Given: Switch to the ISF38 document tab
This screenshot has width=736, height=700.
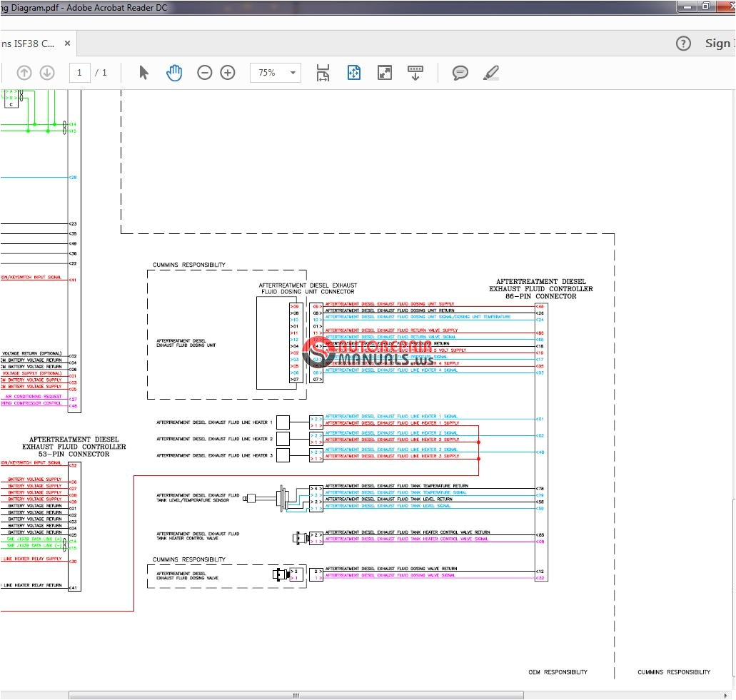Looking at the screenshot, I should [29, 44].
